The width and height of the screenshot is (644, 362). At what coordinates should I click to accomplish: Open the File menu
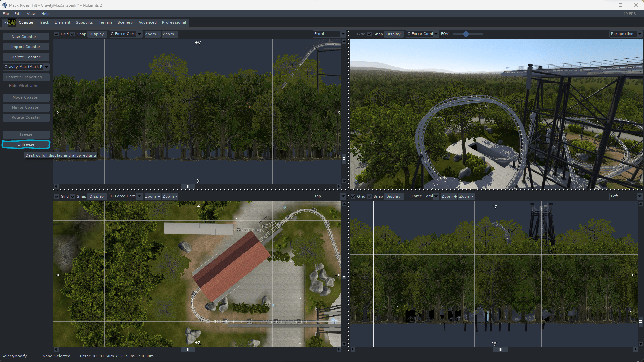click(x=6, y=14)
